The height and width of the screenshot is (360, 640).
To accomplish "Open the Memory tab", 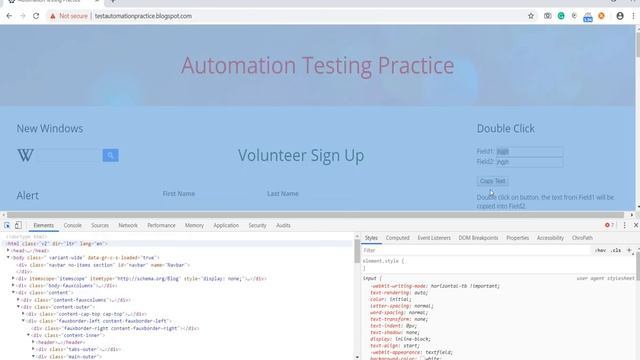I will pyautogui.click(x=194, y=225).
